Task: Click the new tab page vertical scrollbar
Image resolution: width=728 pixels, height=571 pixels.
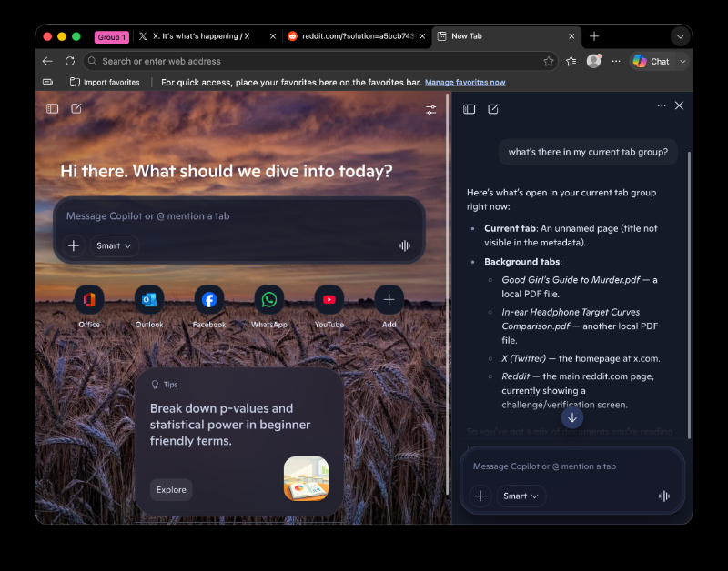Action: pos(447,294)
